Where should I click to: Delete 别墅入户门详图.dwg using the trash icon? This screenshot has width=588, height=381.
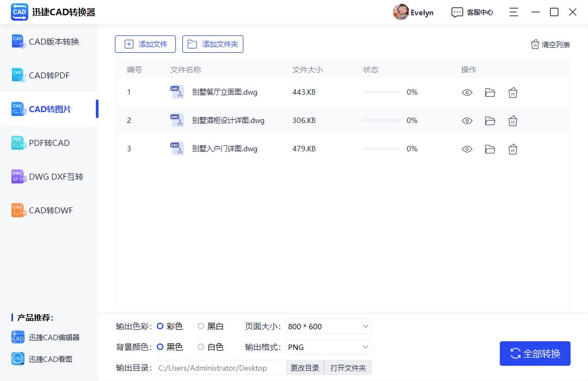pyautogui.click(x=512, y=149)
